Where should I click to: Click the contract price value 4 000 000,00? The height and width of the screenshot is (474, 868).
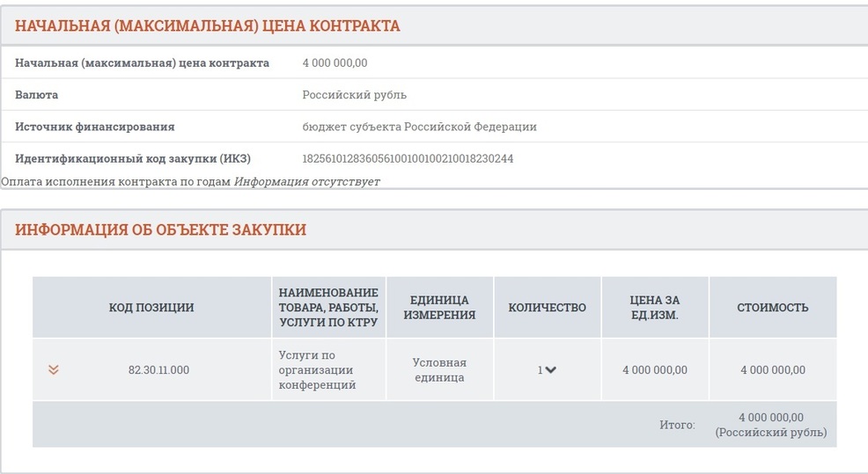(x=335, y=63)
